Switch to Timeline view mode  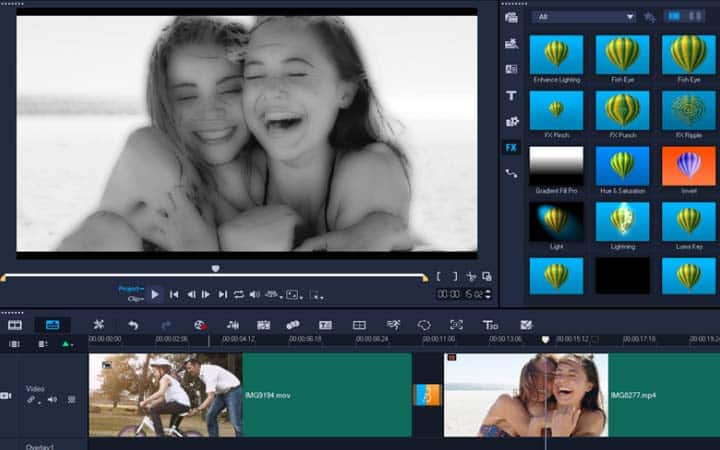pyautogui.click(x=52, y=325)
